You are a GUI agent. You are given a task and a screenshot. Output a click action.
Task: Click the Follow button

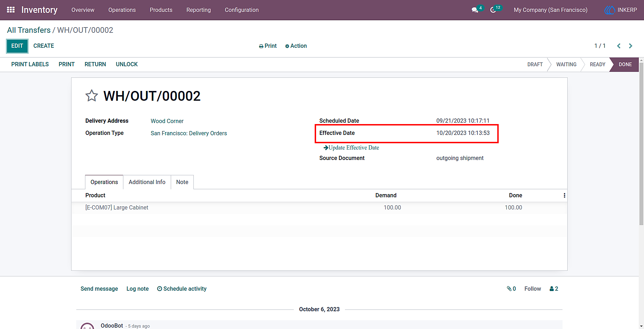[532, 289]
